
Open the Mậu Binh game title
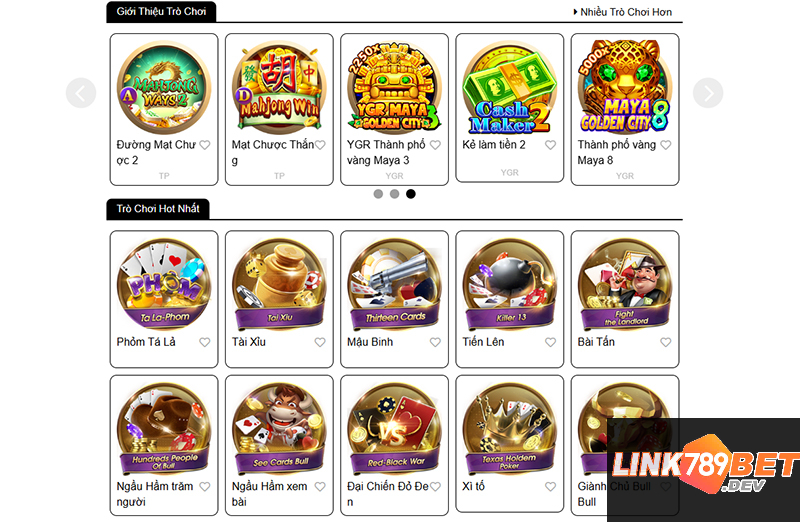pos(370,342)
